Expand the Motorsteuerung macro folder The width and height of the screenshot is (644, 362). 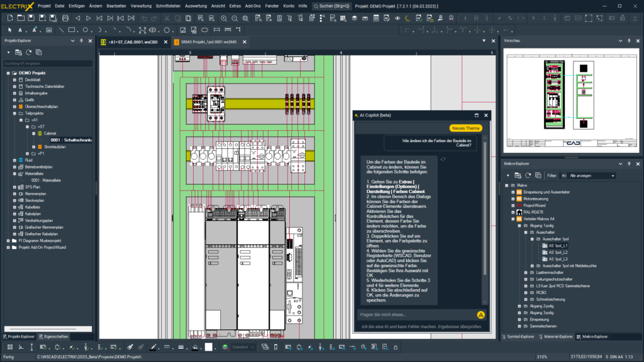(512, 199)
